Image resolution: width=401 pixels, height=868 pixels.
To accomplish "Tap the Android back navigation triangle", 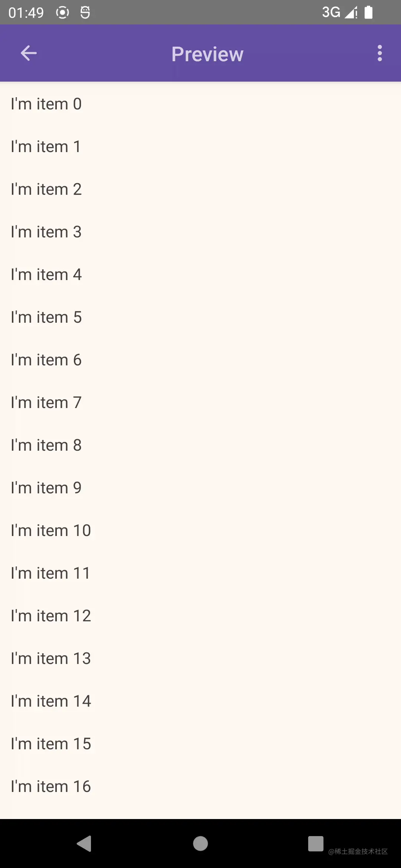I will click(84, 844).
